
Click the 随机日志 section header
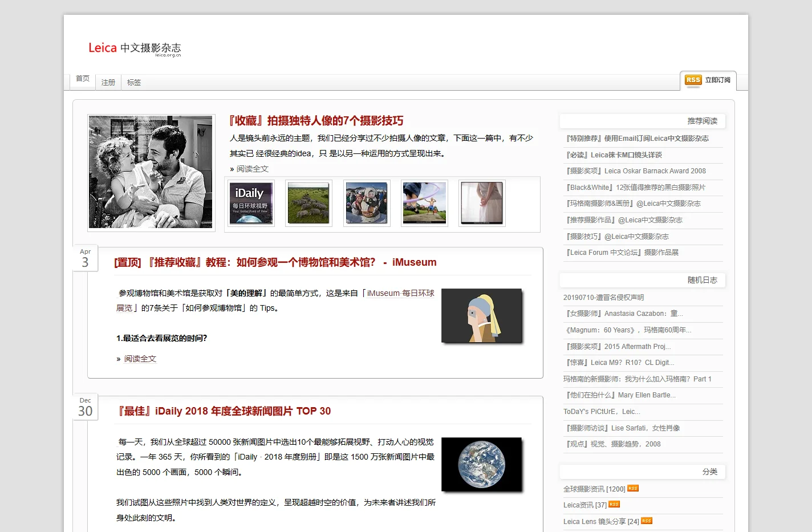[643, 280]
